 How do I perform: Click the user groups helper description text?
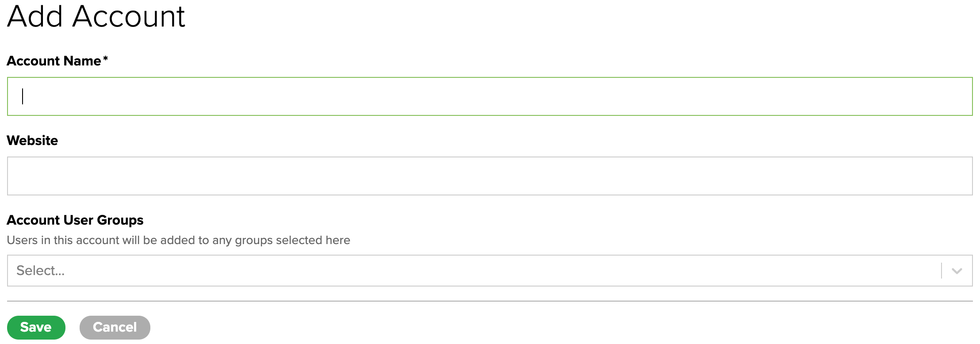click(178, 240)
